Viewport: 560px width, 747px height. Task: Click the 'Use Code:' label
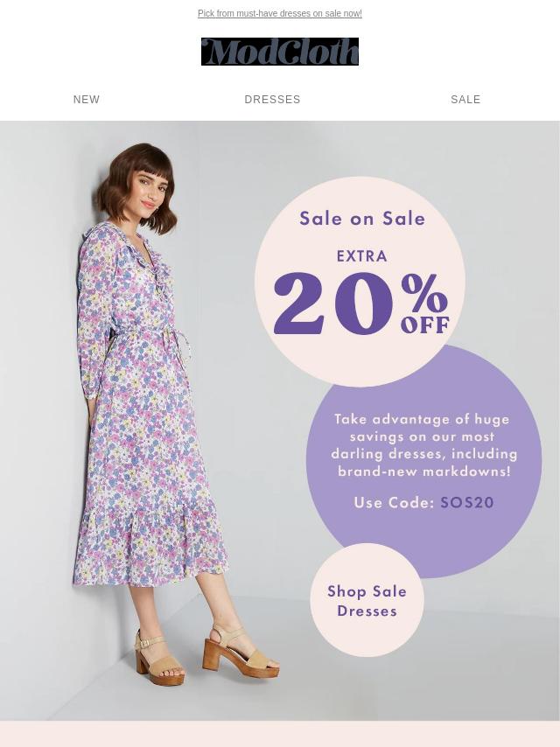(394, 503)
